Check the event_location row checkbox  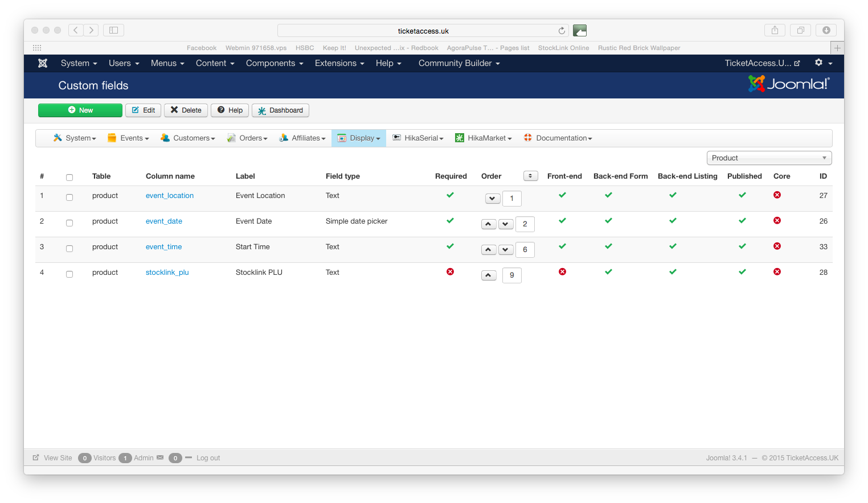coord(69,197)
